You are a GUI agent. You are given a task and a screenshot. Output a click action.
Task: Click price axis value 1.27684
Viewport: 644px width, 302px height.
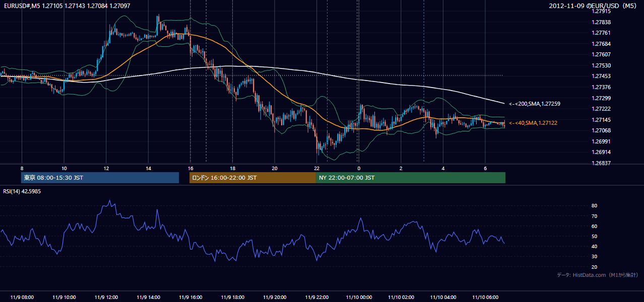point(601,44)
